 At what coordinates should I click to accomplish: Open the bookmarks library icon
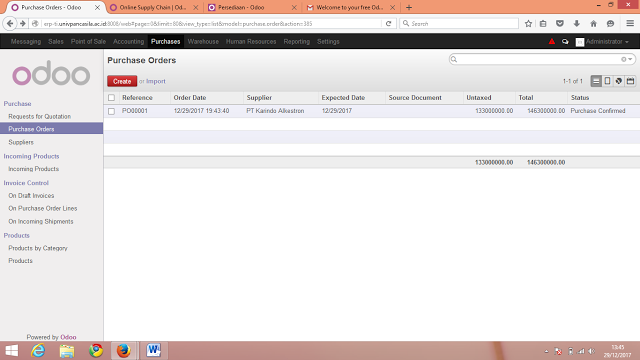pos(543,24)
